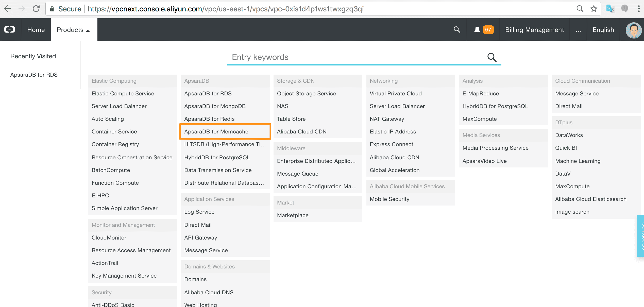Go to the Home tab
Image resolution: width=644 pixels, height=307 pixels.
[36, 30]
